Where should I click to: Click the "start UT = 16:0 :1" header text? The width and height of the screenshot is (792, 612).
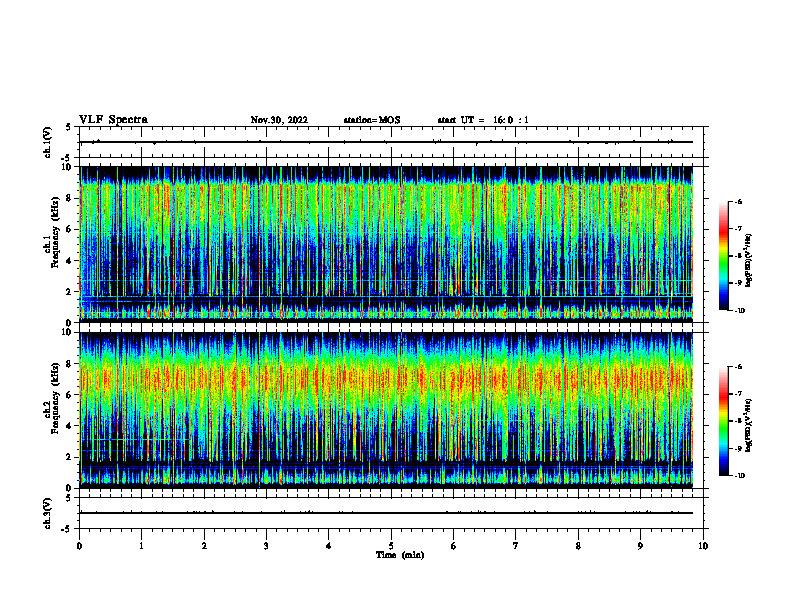(483, 120)
